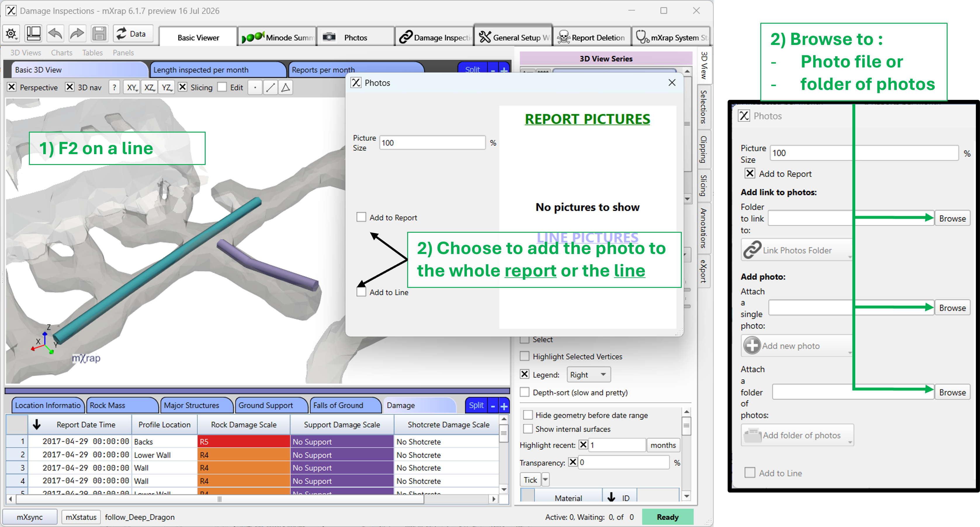
Task: Click the sort arrow in Report Date Time column
Action: click(37, 424)
